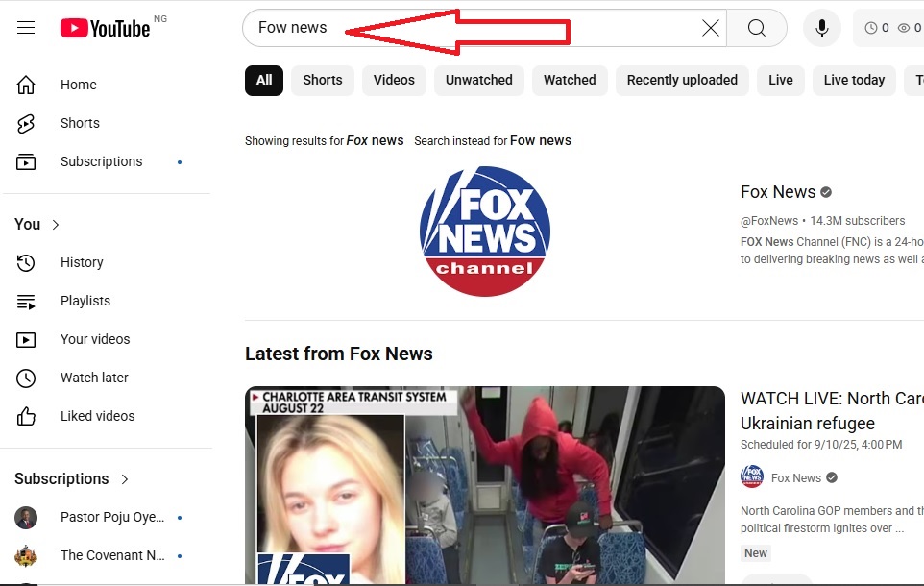Image resolution: width=924 pixels, height=586 pixels.
Task: Select the Unwatched filter chip
Action: click(x=479, y=80)
